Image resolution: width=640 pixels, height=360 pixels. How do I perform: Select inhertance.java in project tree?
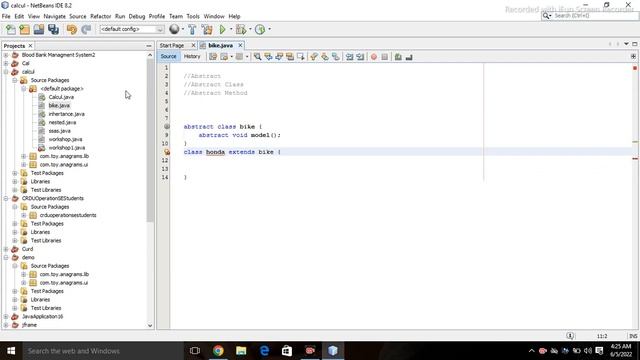[x=67, y=114]
